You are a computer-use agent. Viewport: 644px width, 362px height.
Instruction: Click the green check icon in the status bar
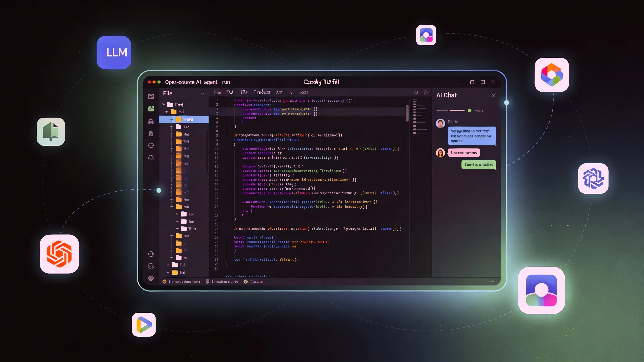coord(246,281)
